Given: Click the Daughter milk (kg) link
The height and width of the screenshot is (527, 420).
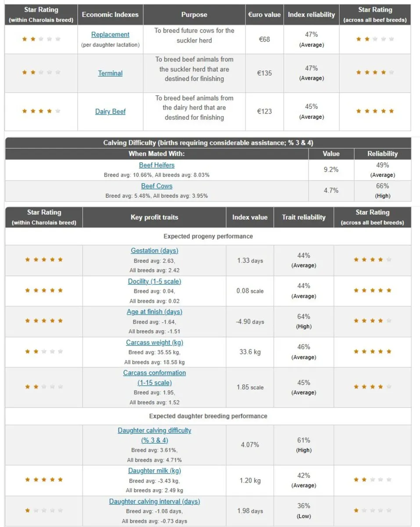Looking at the screenshot, I should 154,471.
